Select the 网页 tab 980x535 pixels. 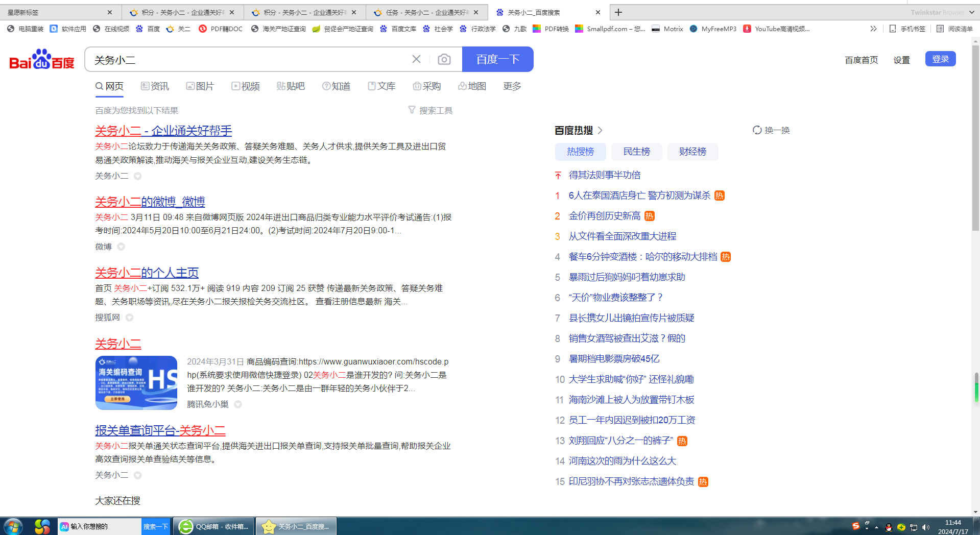110,86
